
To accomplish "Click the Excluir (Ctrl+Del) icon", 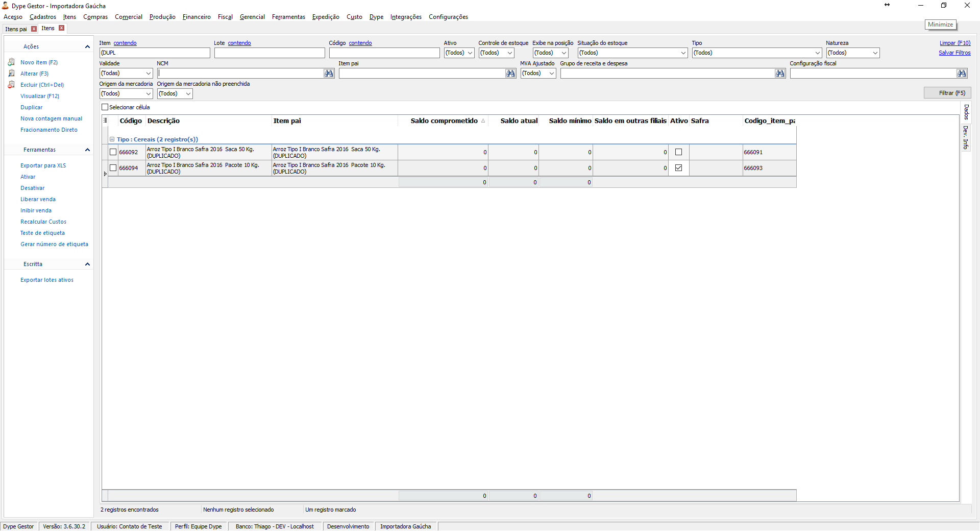I will tap(11, 85).
